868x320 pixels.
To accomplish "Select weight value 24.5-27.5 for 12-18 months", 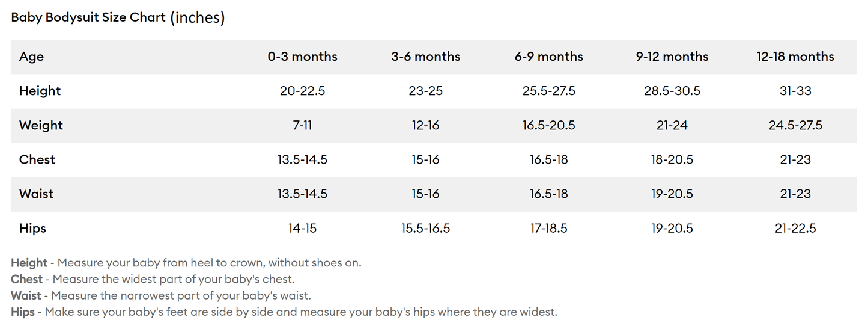I will (x=795, y=125).
